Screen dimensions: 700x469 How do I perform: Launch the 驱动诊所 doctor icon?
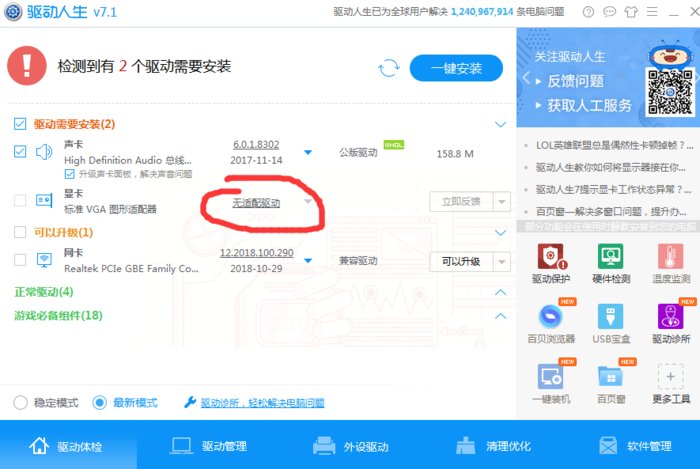(x=670, y=316)
